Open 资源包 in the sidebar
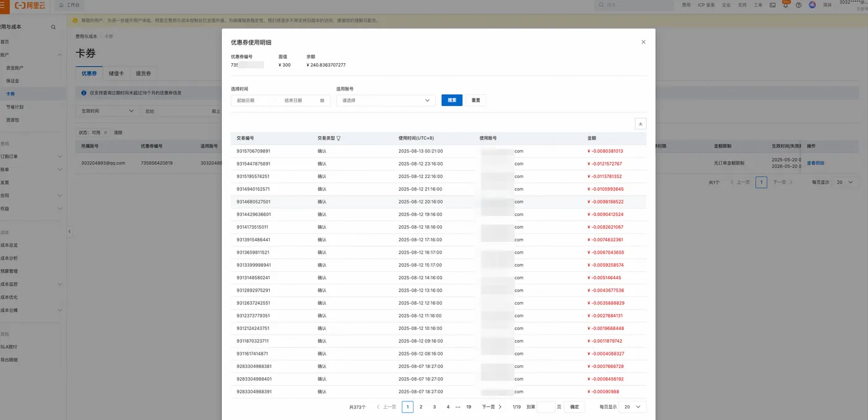The height and width of the screenshot is (420, 868). pyautogui.click(x=12, y=120)
